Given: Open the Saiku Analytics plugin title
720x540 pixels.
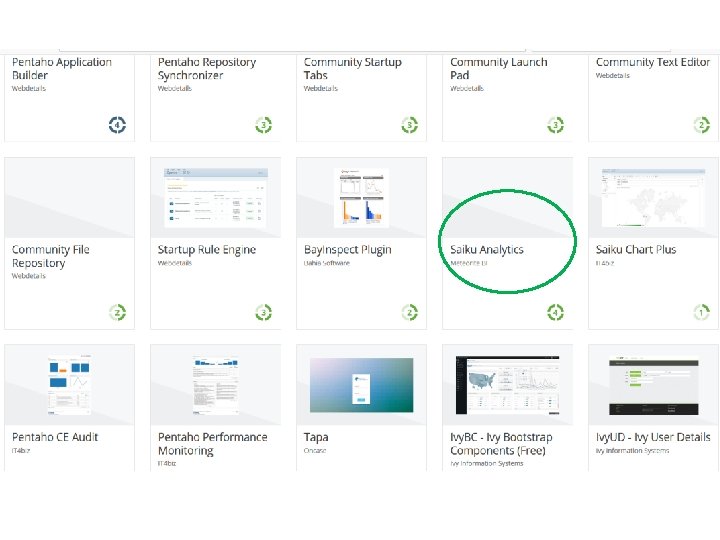Looking at the screenshot, I should [x=487, y=250].
